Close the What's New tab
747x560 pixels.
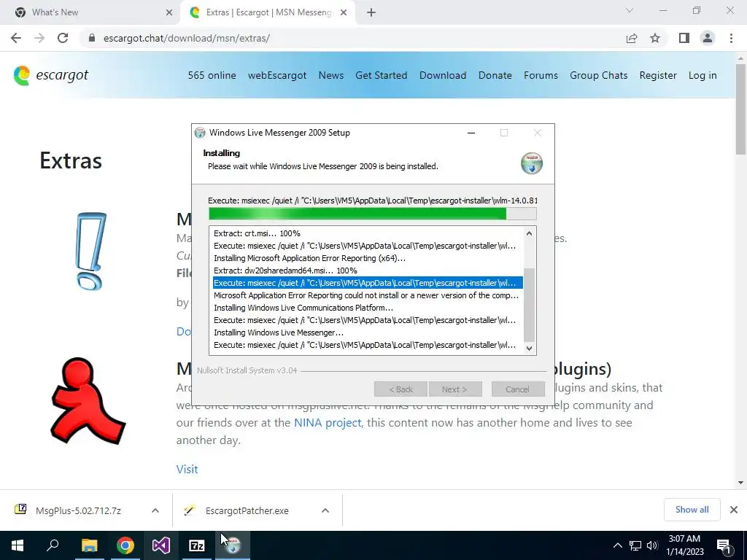pos(169,12)
